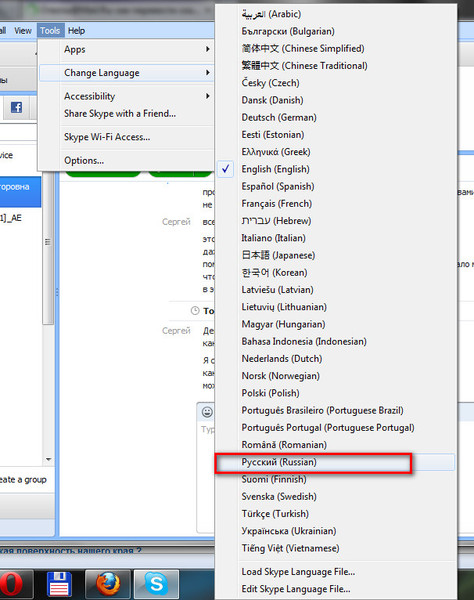Open the View menu
474x600 pixels.
23,31
